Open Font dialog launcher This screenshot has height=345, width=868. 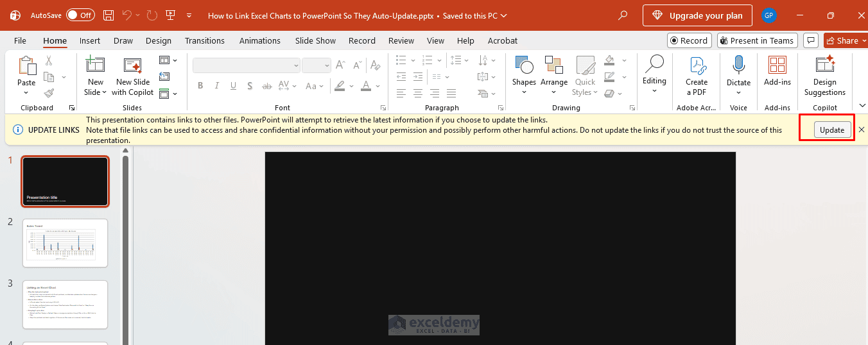pyautogui.click(x=383, y=108)
